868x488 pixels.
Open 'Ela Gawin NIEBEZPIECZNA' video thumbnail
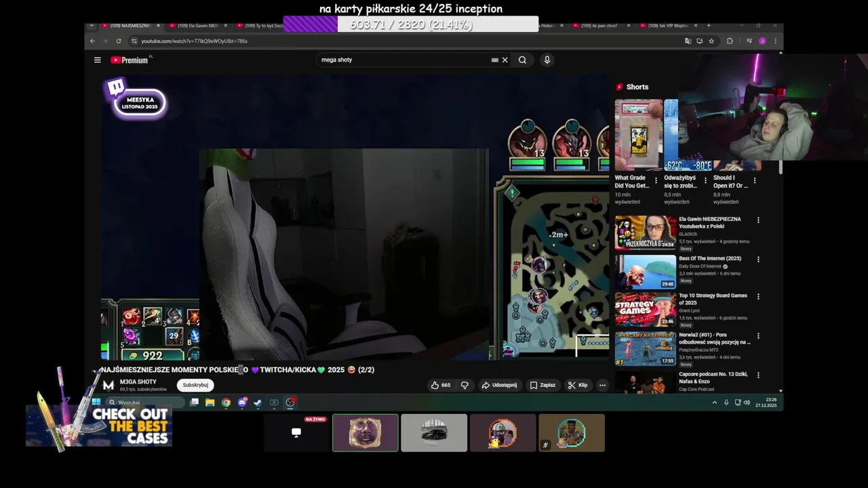[646, 232]
